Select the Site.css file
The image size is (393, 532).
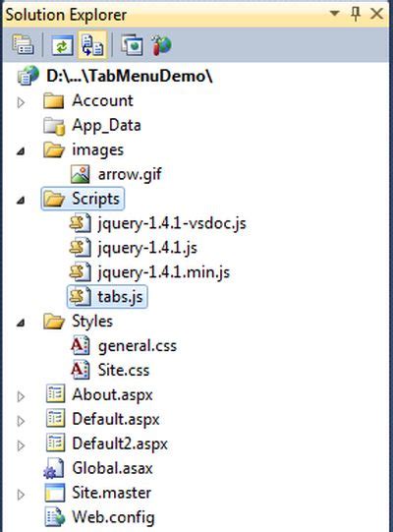point(124,370)
